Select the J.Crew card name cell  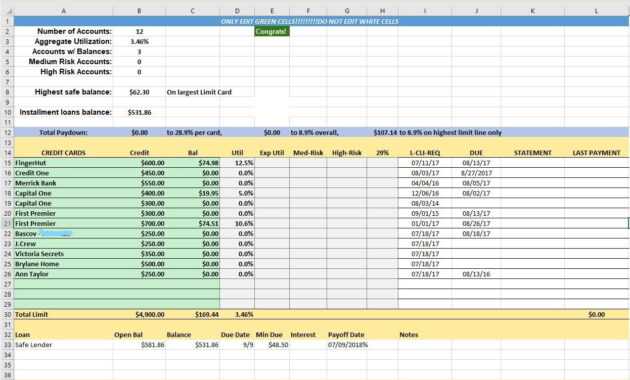pyautogui.click(x=63, y=244)
